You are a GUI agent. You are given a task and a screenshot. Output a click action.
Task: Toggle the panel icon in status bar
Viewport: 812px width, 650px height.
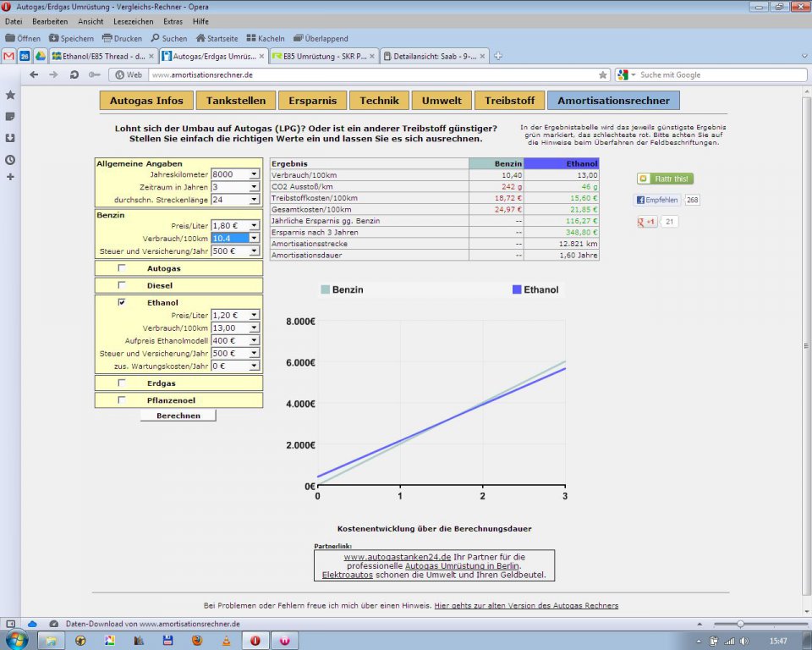point(10,624)
